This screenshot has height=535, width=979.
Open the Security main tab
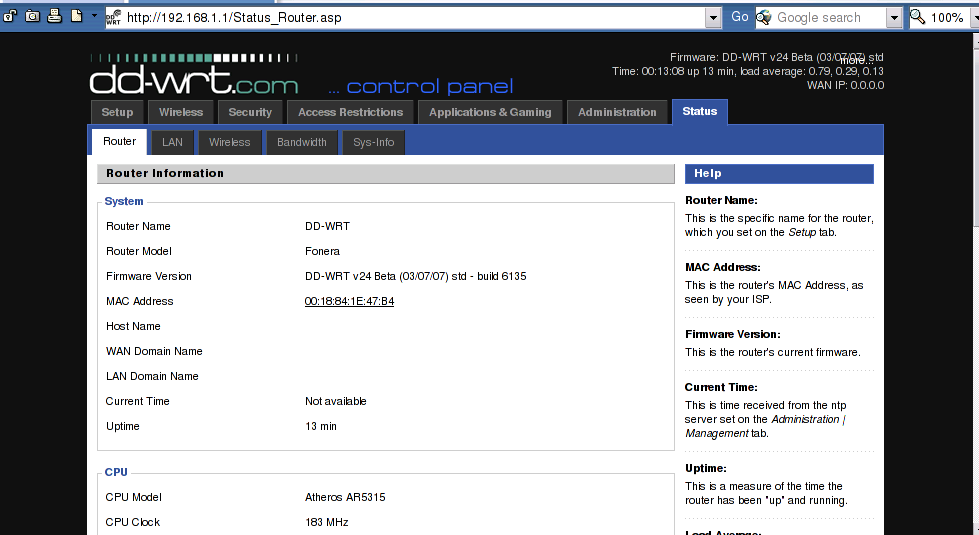(x=250, y=112)
